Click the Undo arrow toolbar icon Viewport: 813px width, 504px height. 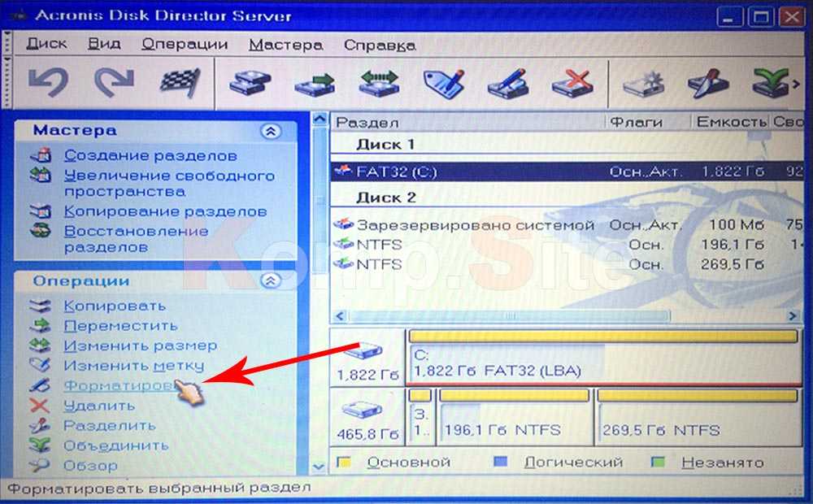(x=48, y=82)
